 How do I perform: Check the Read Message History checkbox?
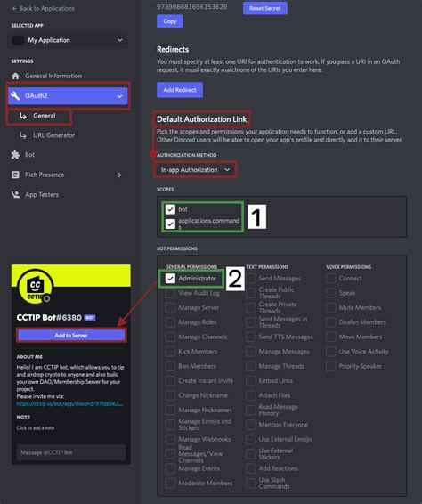(x=250, y=411)
